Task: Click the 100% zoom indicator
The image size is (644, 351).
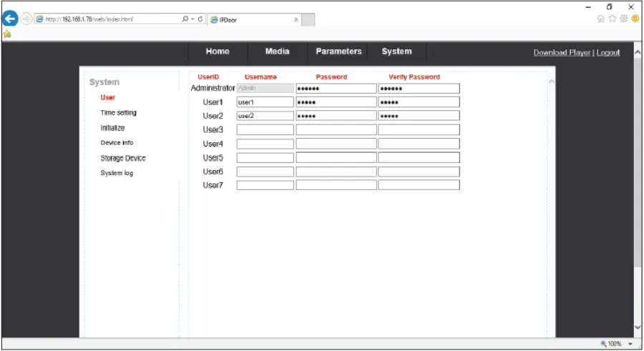Action: (611, 344)
